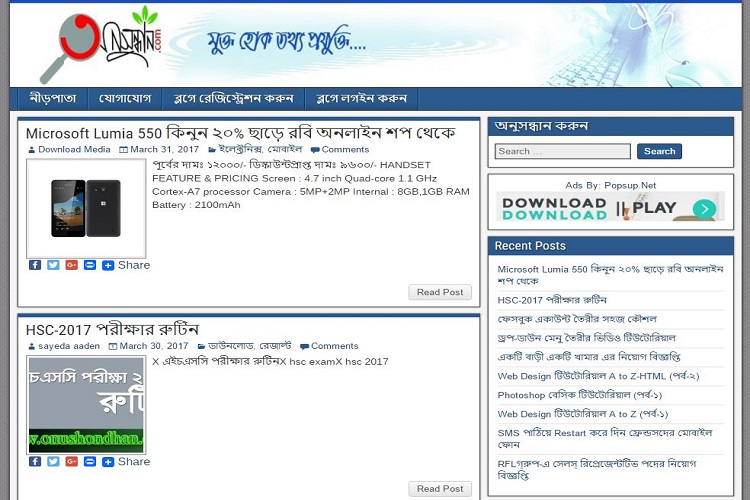Image resolution: width=750 pixels, height=500 pixels.
Task: Open the ডাউনলোড category link
Action: [x=231, y=346]
